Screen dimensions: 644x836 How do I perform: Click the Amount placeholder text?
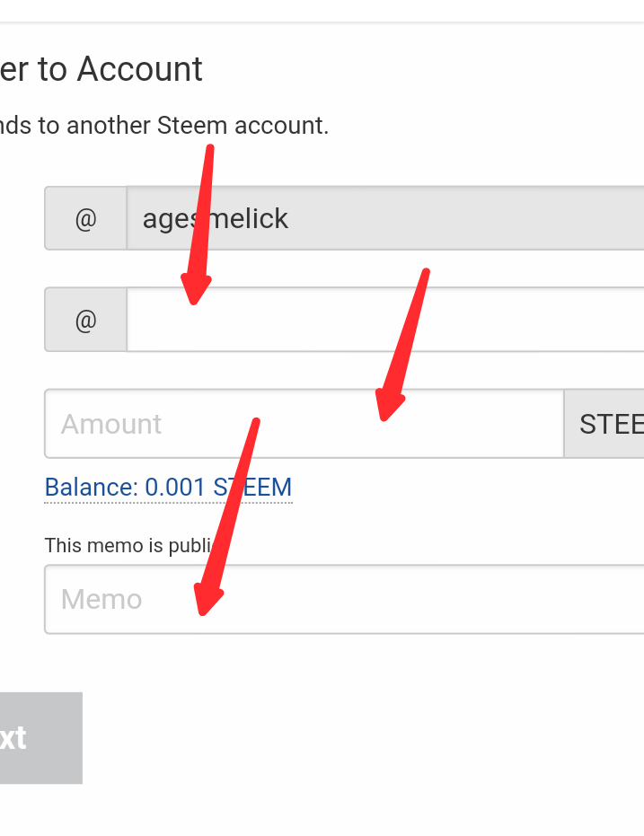point(110,425)
